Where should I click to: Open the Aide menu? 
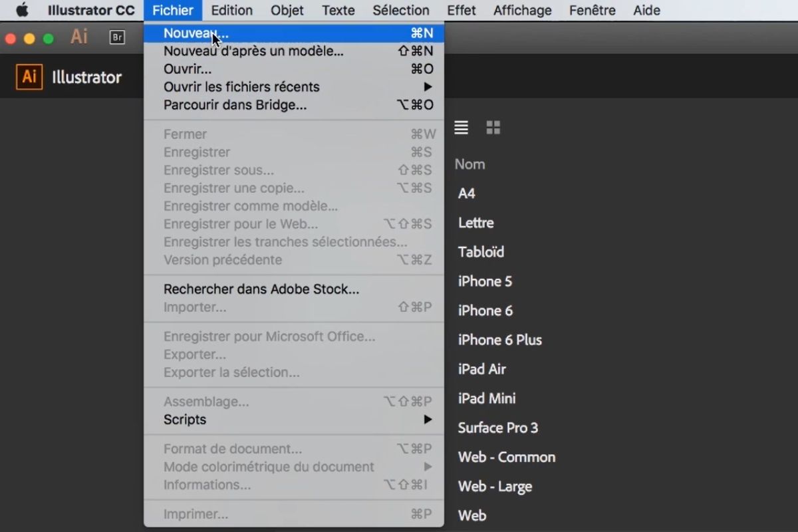pos(647,10)
